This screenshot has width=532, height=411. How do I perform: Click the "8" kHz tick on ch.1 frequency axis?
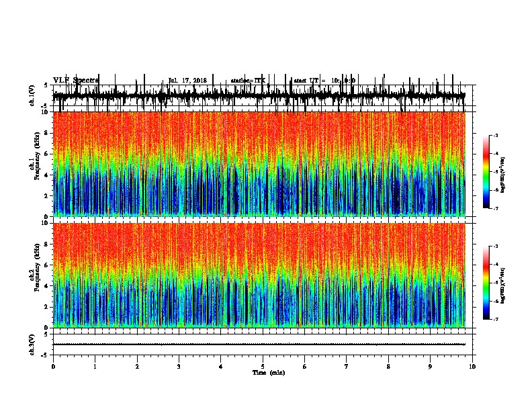pyautogui.click(x=47, y=133)
